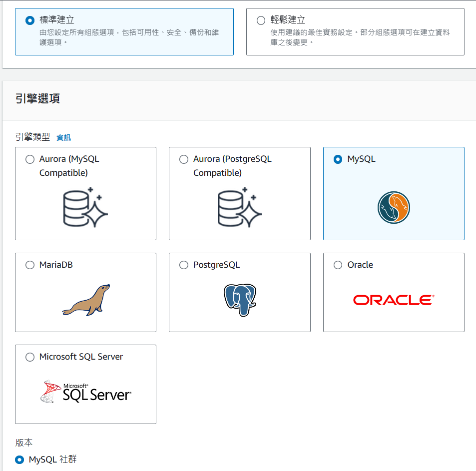Image resolution: width=476 pixels, height=471 pixels.
Task: Click the 版本 label
Action: click(x=23, y=443)
